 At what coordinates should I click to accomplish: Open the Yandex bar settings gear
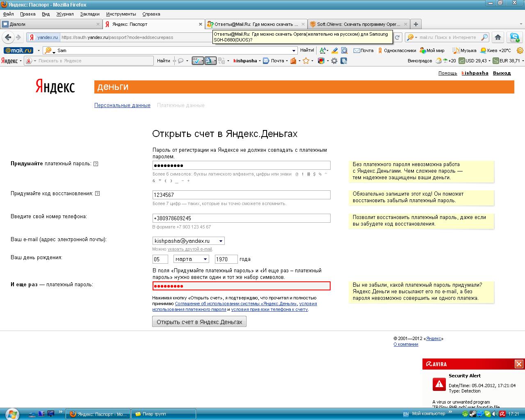point(334,61)
